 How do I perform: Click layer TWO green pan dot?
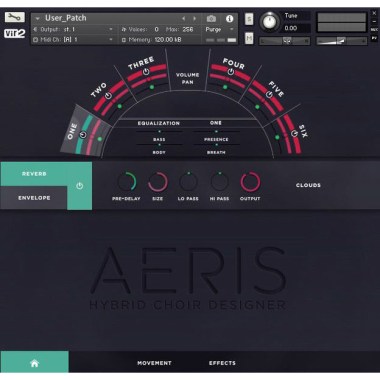click(120, 106)
